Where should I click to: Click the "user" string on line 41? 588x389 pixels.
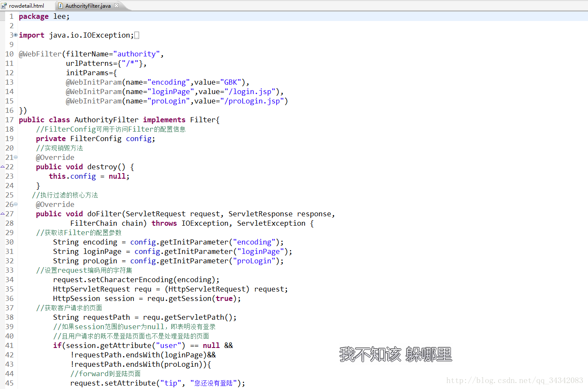[169, 345]
